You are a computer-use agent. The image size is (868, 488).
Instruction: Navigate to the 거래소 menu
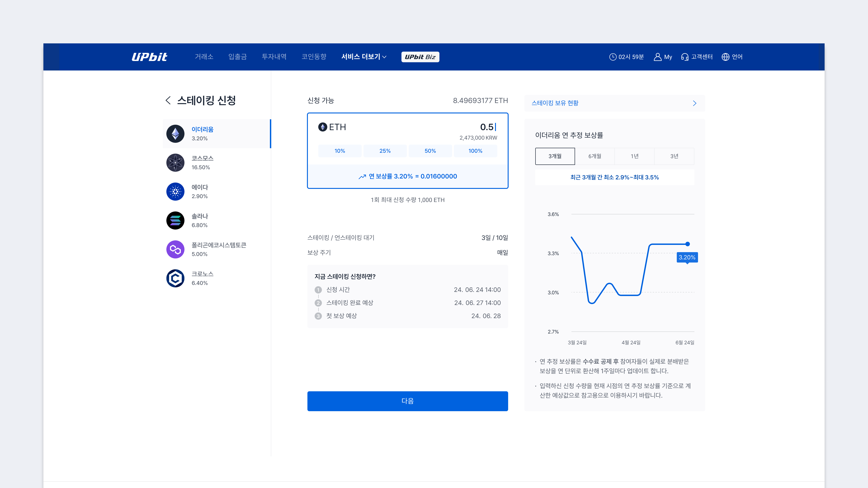204,56
